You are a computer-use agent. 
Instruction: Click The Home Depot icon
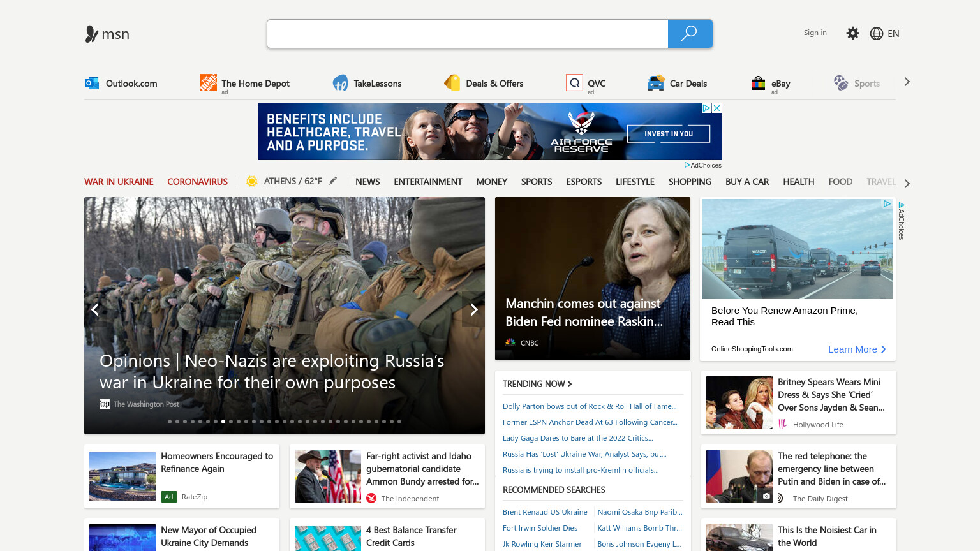pos(208,82)
